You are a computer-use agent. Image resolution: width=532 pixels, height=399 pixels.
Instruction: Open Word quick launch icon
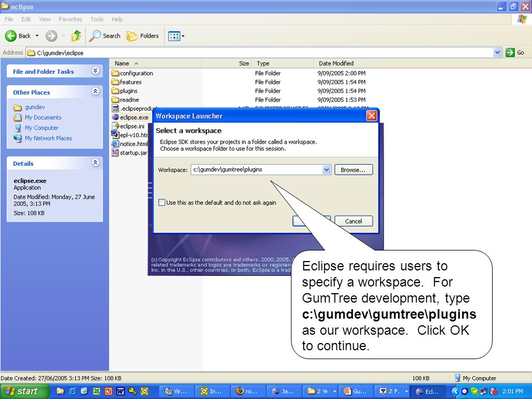120,391
